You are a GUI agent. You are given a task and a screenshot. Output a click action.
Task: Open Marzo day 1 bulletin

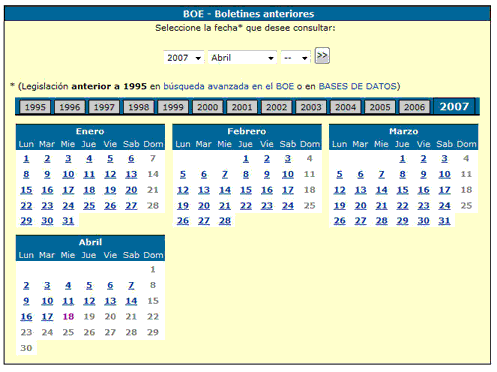[x=403, y=159]
